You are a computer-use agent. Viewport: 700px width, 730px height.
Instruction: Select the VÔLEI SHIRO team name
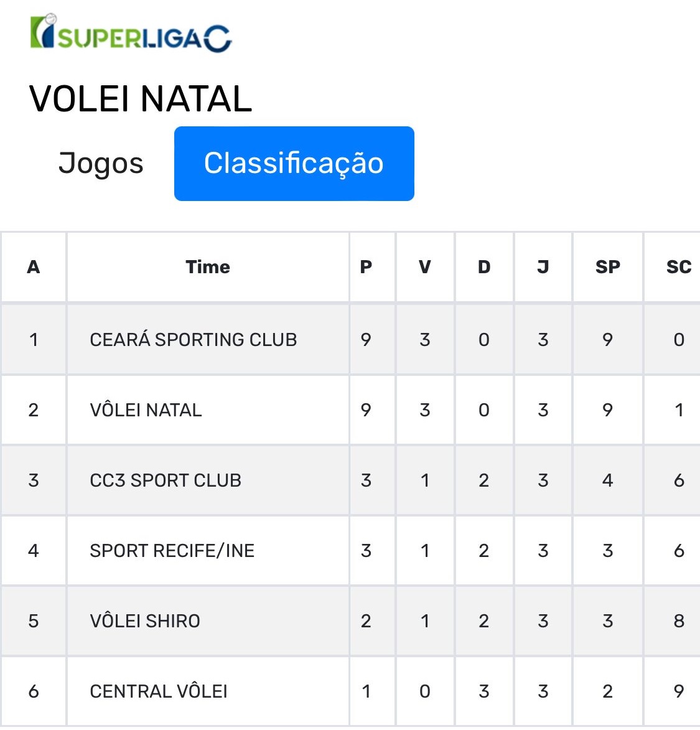coord(145,621)
